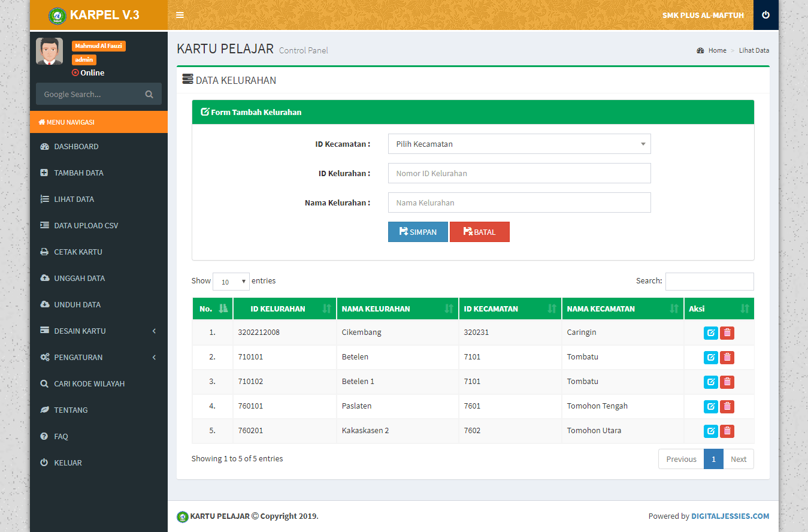Delete the Paslaten row using trash icon
The height and width of the screenshot is (532, 808).
point(727,407)
